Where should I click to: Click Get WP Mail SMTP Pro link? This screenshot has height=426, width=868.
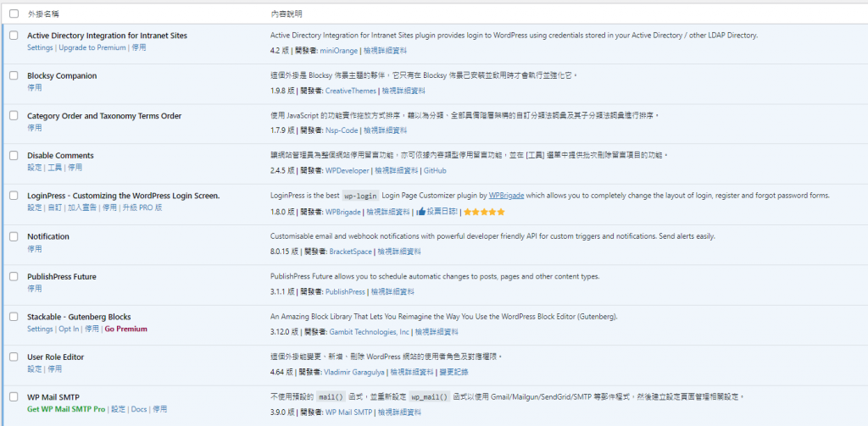point(66,409)
